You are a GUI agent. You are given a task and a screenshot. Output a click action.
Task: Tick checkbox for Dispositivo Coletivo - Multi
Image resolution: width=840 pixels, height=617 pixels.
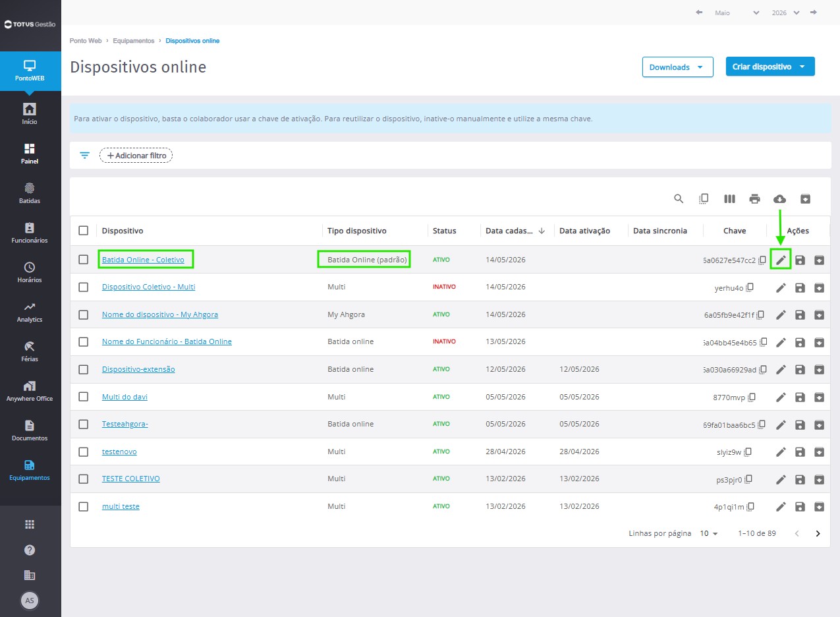click(x=83, y=287)
